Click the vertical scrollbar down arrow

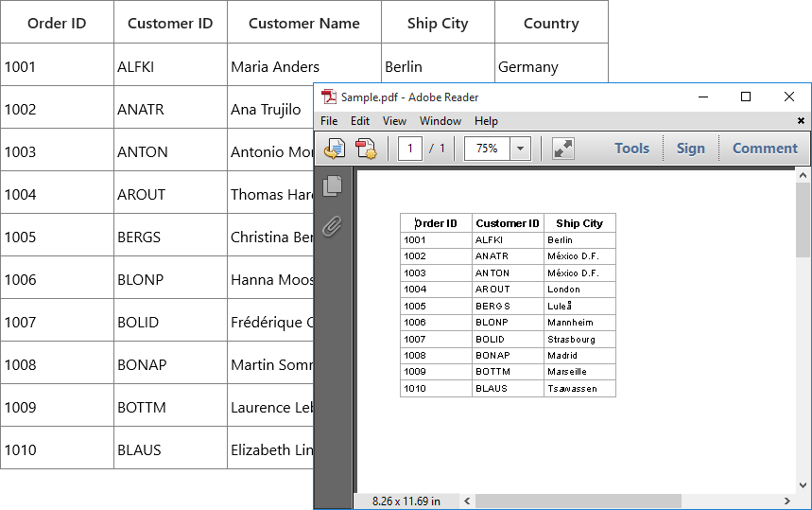(x=803, y=485)
